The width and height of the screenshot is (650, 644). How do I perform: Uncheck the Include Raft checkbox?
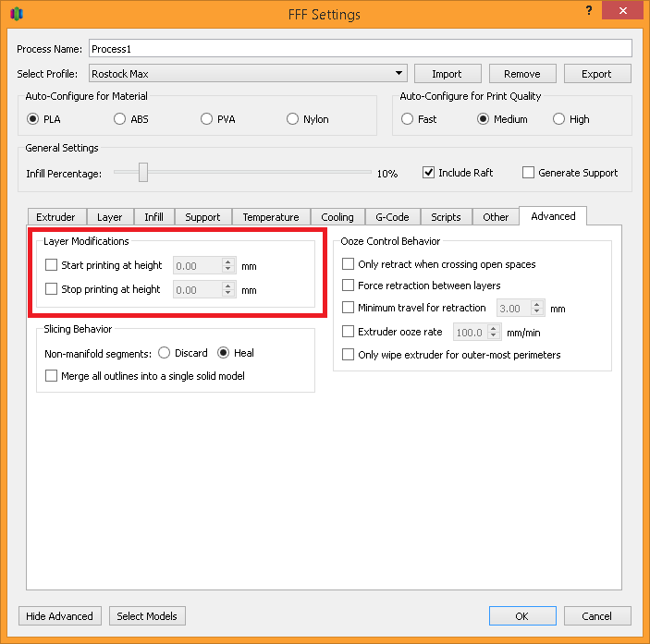429,173
